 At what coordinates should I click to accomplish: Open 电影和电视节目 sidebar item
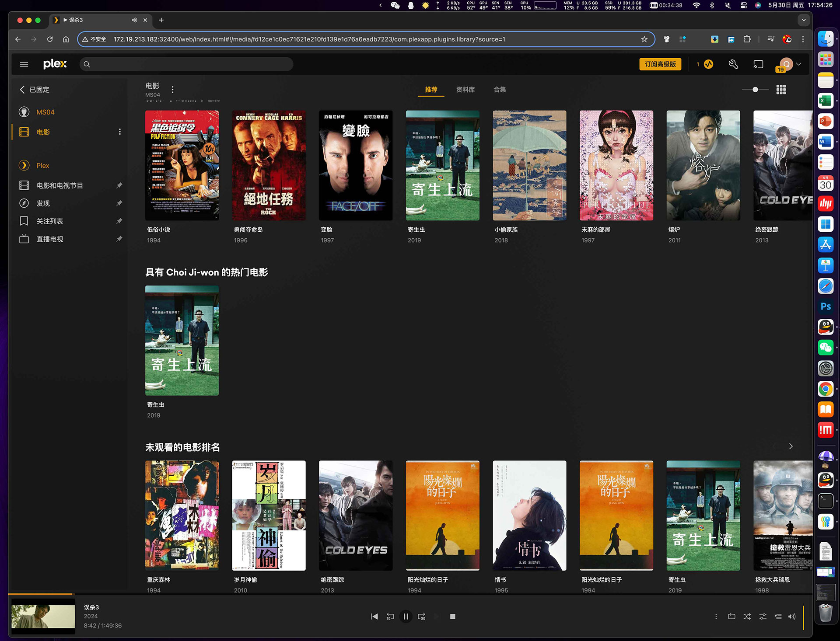tap(59, 185)
